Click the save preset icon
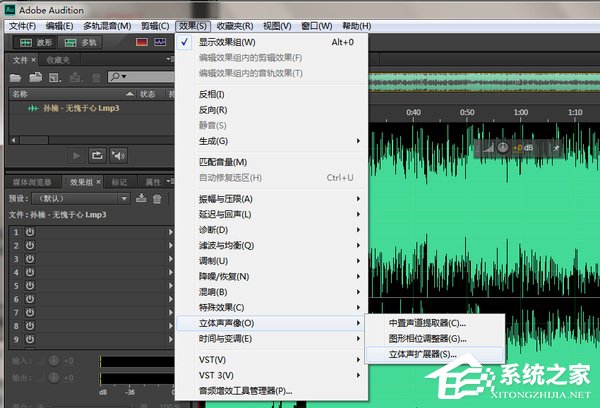 click(x=141, y=198)
